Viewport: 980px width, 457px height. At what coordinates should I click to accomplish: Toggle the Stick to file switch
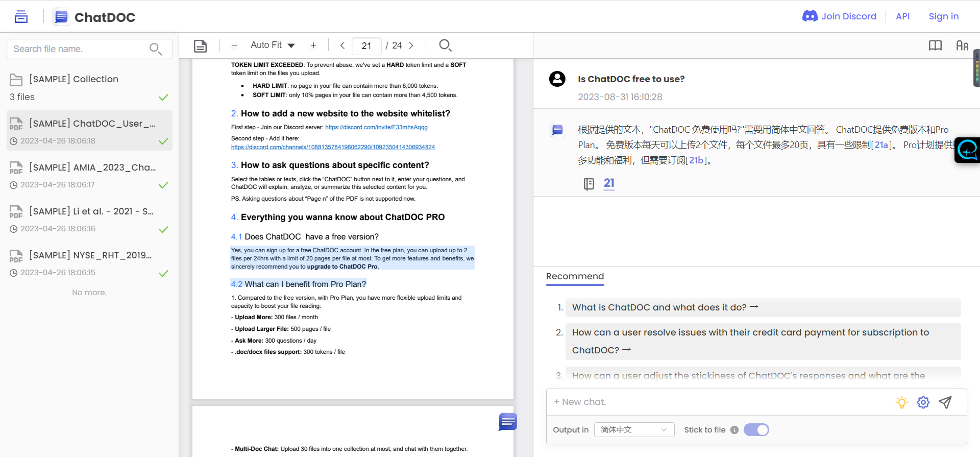756,430
